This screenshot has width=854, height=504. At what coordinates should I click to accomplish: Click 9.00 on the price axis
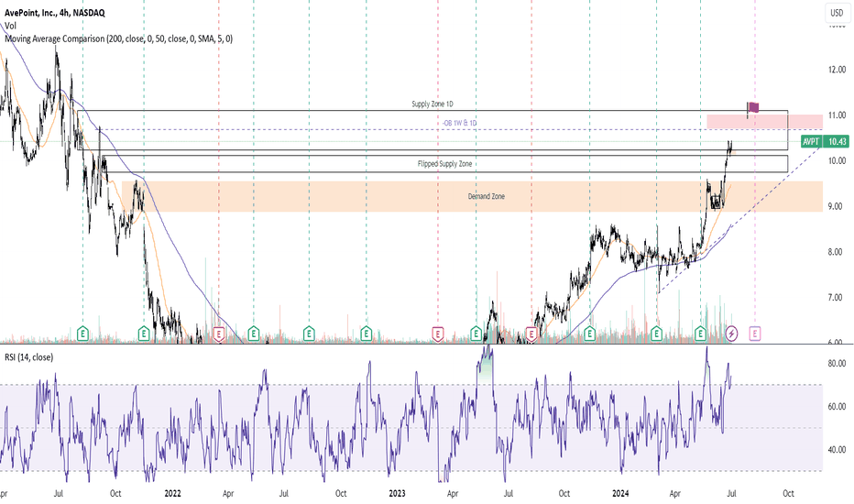pyautogui.click(x=838, y=206)
